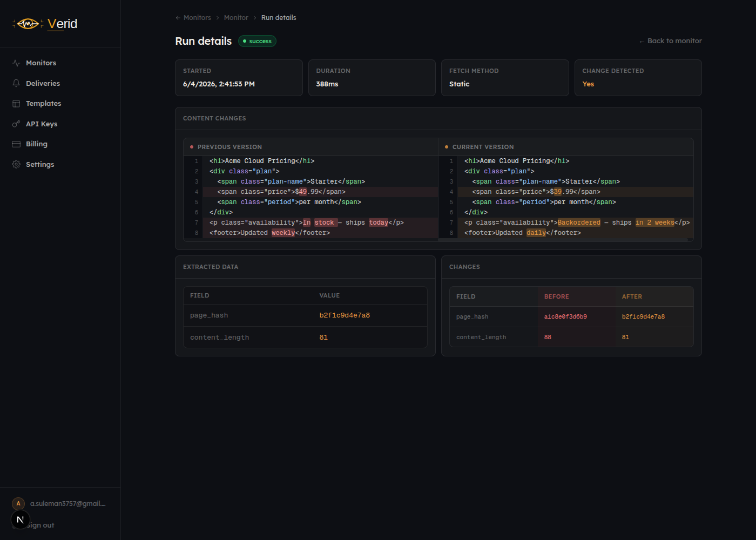The width and height of the screenshot is (756, 540).
Task: Click the b2f1c9d4e7a8 value in Extracted Data
Action: coord(345,315)
